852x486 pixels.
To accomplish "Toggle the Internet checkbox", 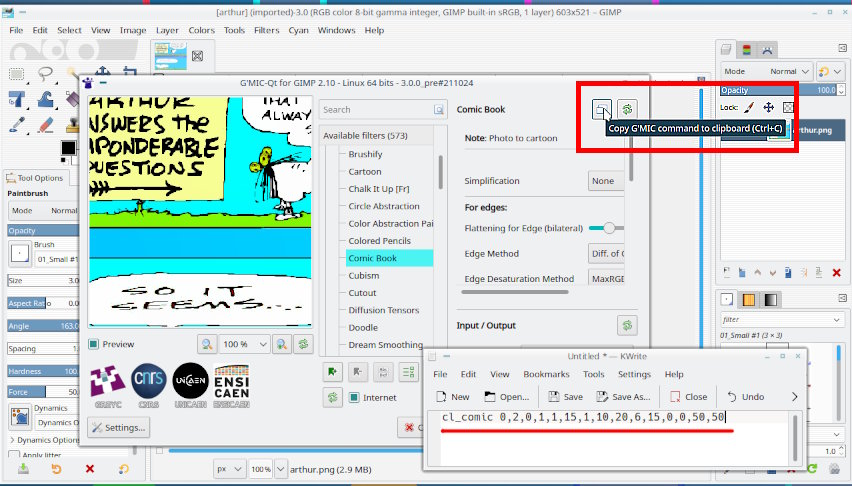I will tap(354, 397).
